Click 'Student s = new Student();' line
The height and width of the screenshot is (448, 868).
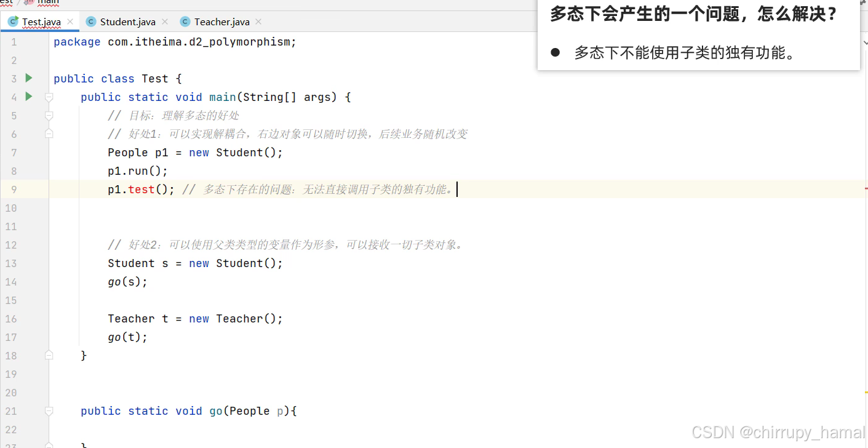coord(195,263)
